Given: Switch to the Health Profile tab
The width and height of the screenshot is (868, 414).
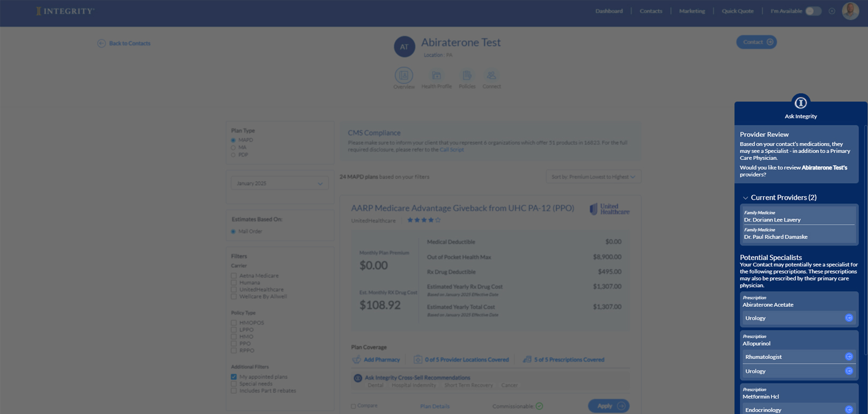Looking at the screenshot, I should point(437,79).
